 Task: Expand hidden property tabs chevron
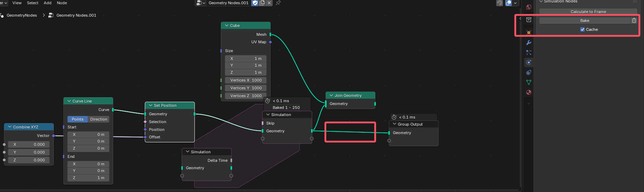click(x=529, y=104)
